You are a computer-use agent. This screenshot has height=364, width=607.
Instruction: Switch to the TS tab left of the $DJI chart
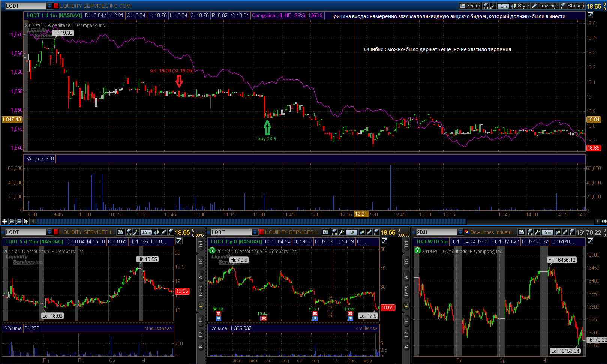coord(406,262)
